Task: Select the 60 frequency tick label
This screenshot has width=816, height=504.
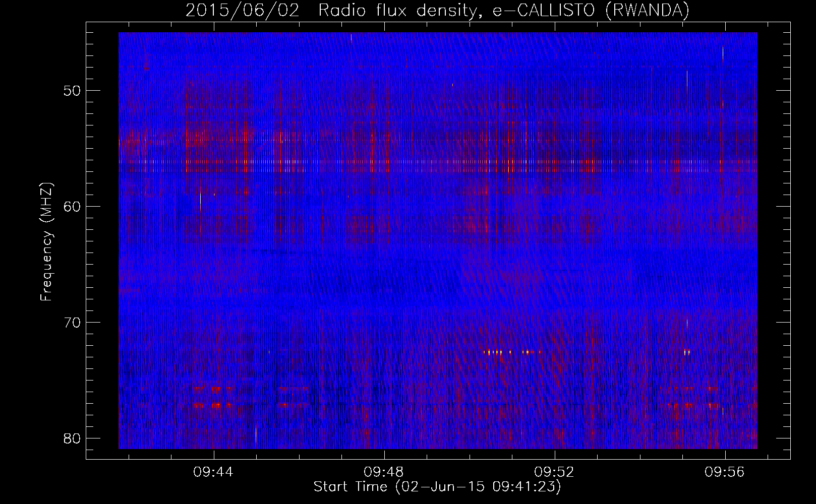Action: 73,207
